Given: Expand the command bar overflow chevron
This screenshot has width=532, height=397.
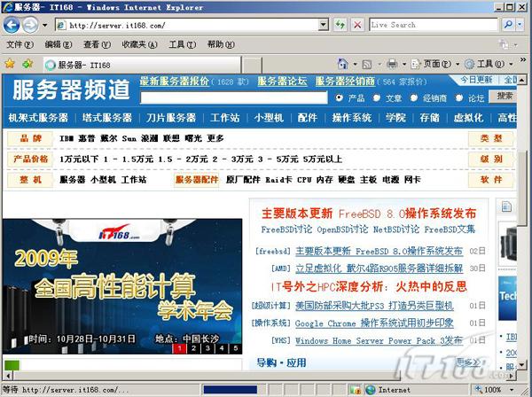Looking at the screenshot, I should tap(523, 59).
